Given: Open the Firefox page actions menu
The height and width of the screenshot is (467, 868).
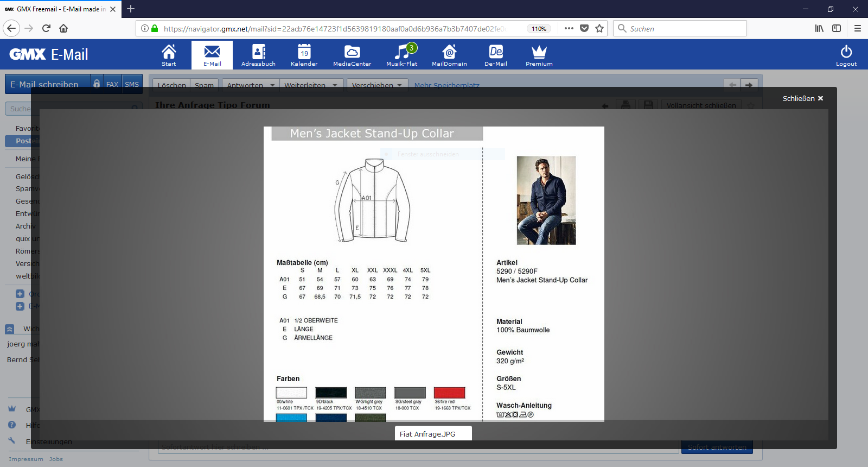Looking at the screenshot, I should pos(569,28).
